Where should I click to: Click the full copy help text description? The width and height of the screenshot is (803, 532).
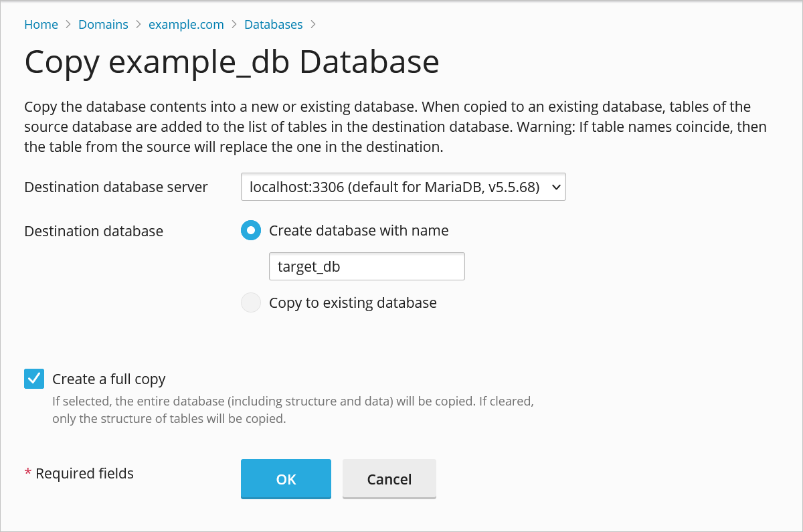[292, 411]
